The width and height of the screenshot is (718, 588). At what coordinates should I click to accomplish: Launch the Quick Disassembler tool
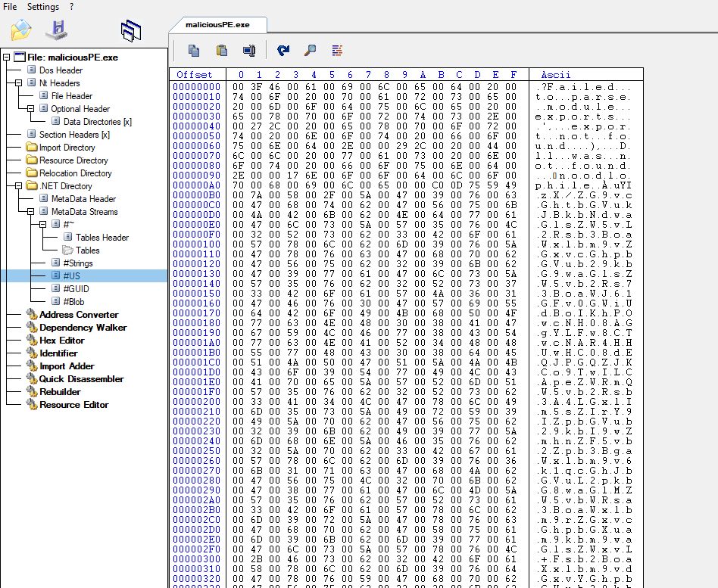coord(81,379)
